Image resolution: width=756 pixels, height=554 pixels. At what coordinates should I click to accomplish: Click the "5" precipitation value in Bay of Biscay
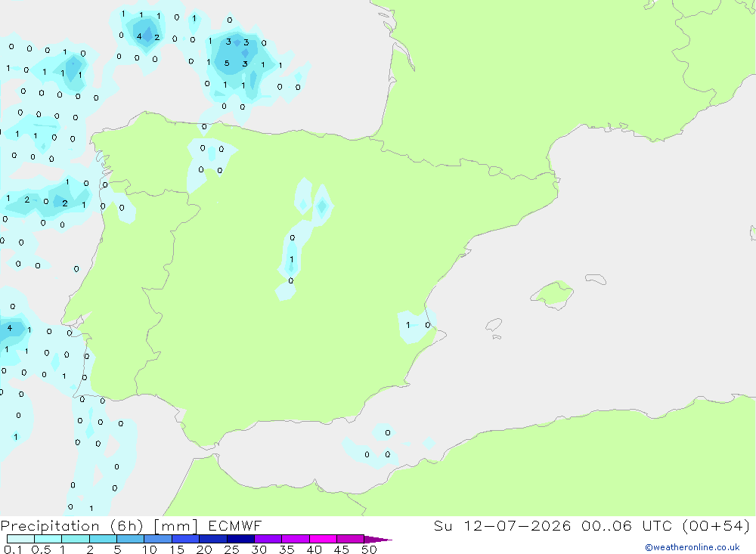[227, 63]
